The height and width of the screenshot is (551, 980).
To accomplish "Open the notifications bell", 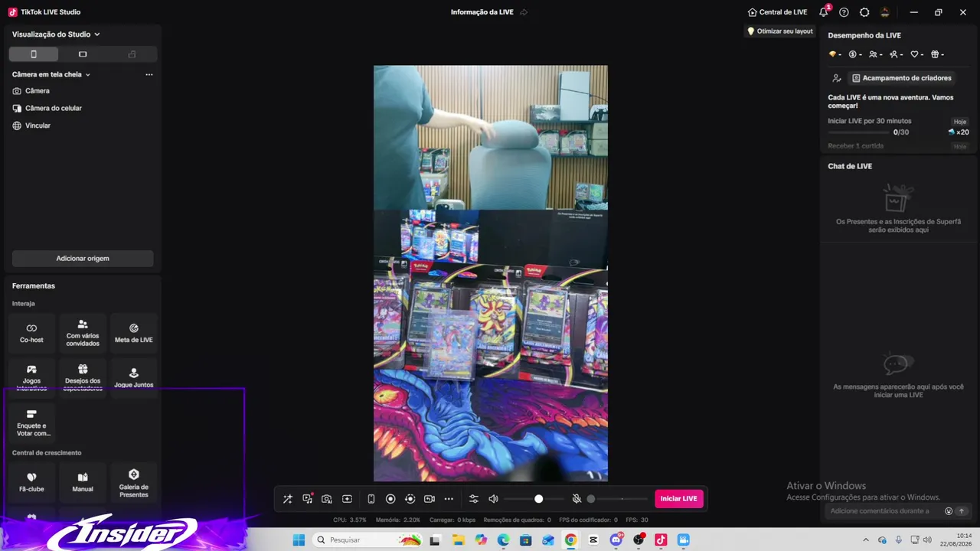I will tap(824, 12).
